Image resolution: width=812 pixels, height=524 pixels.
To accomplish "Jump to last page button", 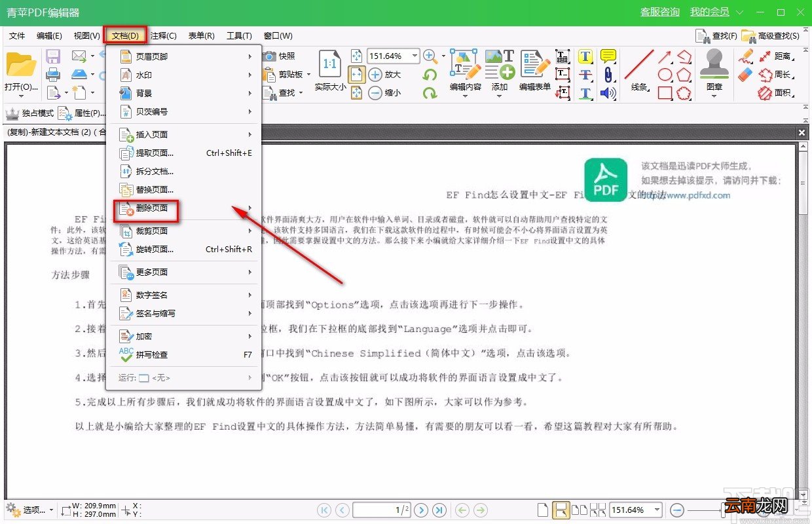I will [x=439, y=510].
